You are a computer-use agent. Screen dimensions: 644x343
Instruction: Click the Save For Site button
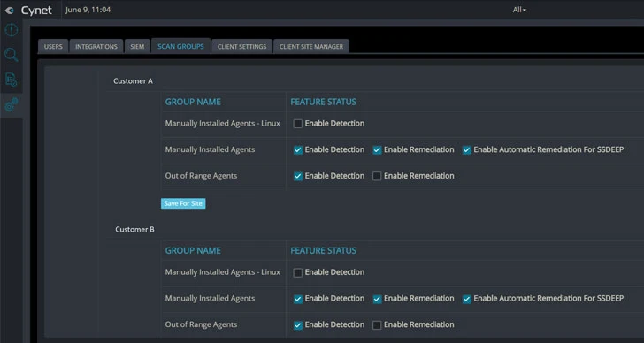[183, 203]
